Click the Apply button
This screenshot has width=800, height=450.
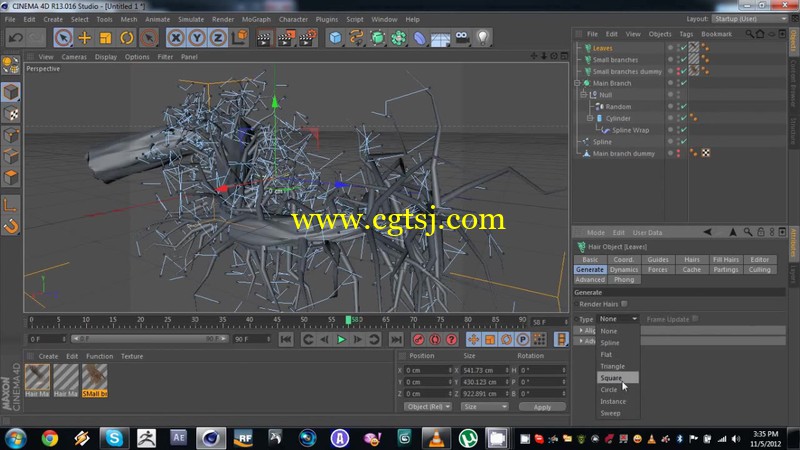tap(542, 407)
